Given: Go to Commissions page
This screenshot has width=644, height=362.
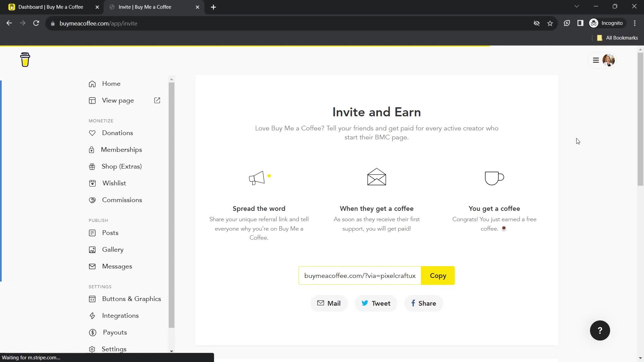Looking at the screenshot, I should coord(122,200).
